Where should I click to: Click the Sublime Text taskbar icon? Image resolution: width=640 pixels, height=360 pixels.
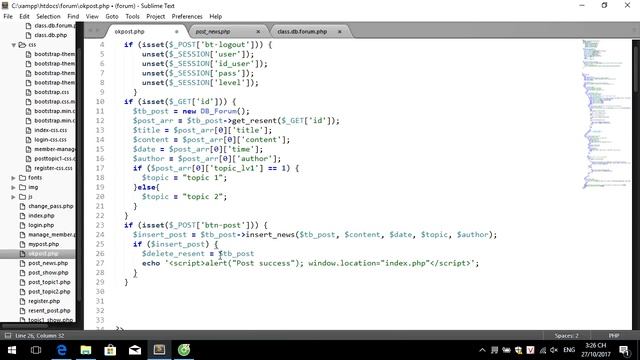159,350
